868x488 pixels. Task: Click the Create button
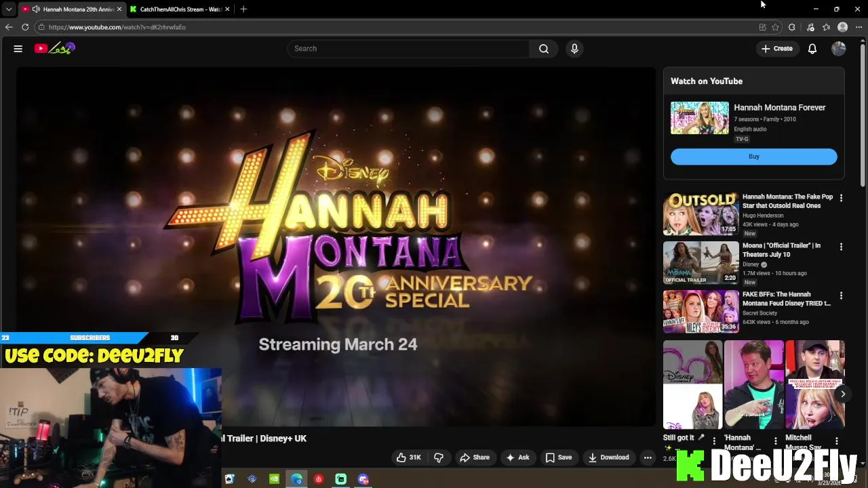(x=777, y=49)
